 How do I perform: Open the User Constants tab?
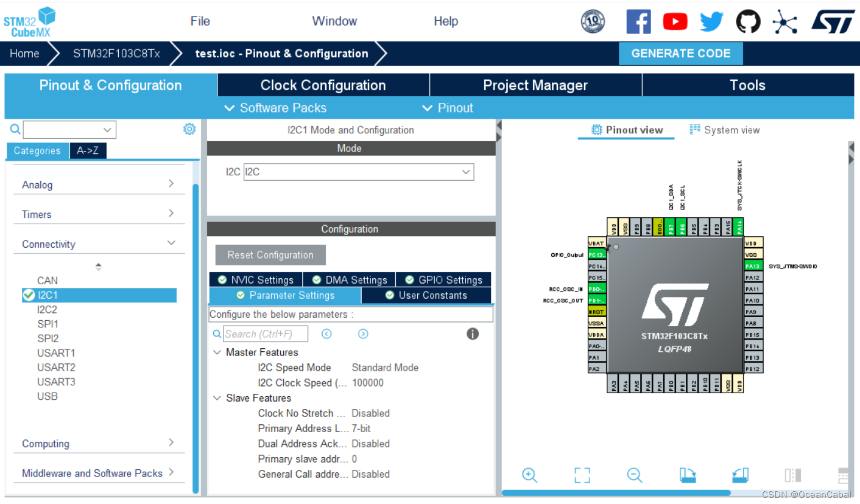[x=426, y=295]
